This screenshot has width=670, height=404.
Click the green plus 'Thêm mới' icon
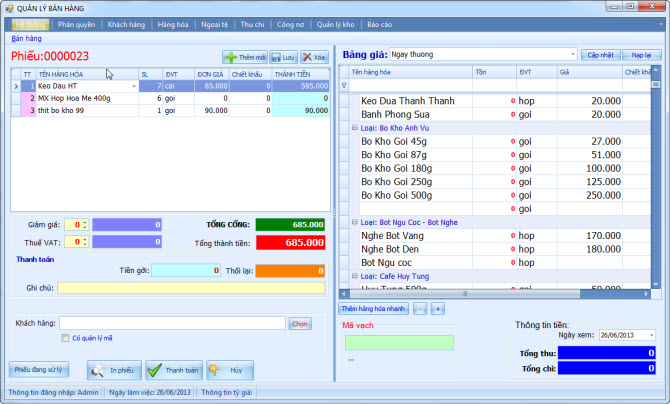point(231,58)
